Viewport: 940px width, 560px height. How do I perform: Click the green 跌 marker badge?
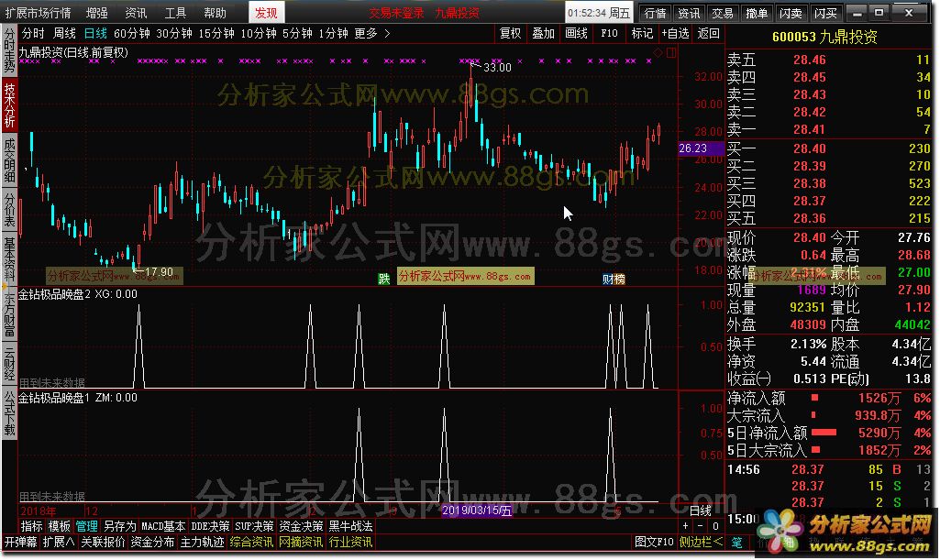click(383, 279)
